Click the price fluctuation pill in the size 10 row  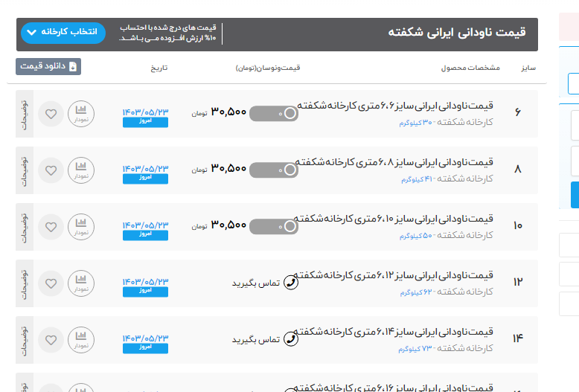point(273,227)
